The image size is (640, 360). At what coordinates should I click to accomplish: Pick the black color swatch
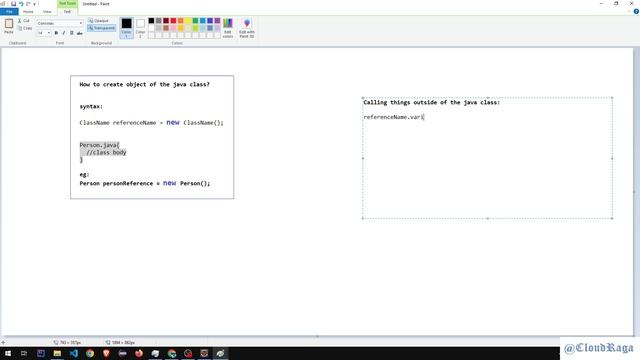pyautogui.click(x=151, y=20)
